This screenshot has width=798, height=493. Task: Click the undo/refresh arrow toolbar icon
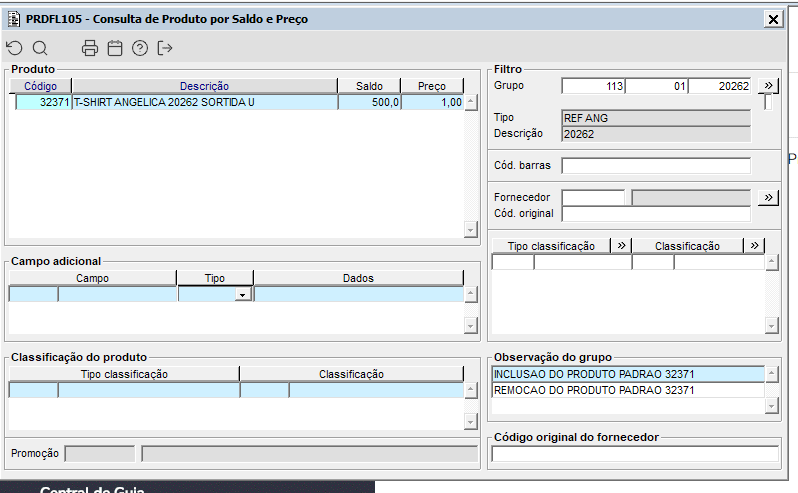point(14,48)
